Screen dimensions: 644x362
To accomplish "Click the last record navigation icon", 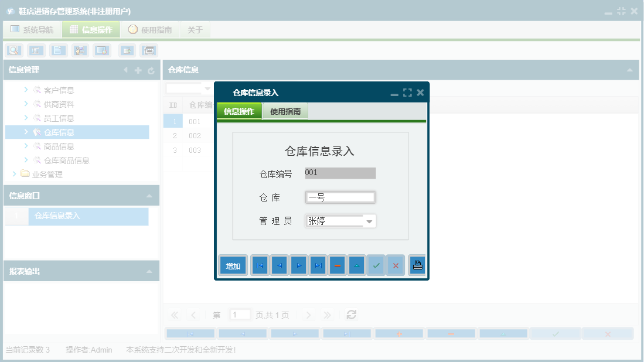I will (x=318, y=265).
